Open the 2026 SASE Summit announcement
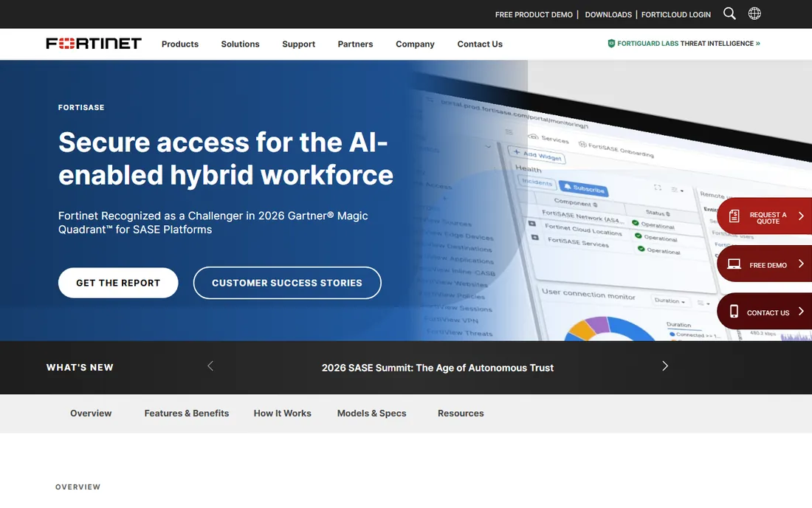This screenshot has width=812, height=508. [x=438, y=368]
